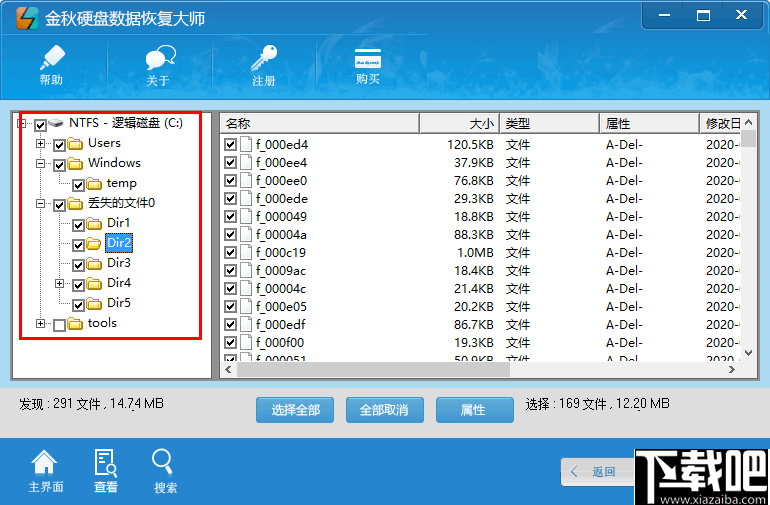Click the NTFS logical disk drive icon
This screenshot has width=770, height=505.
click(56, 123)
